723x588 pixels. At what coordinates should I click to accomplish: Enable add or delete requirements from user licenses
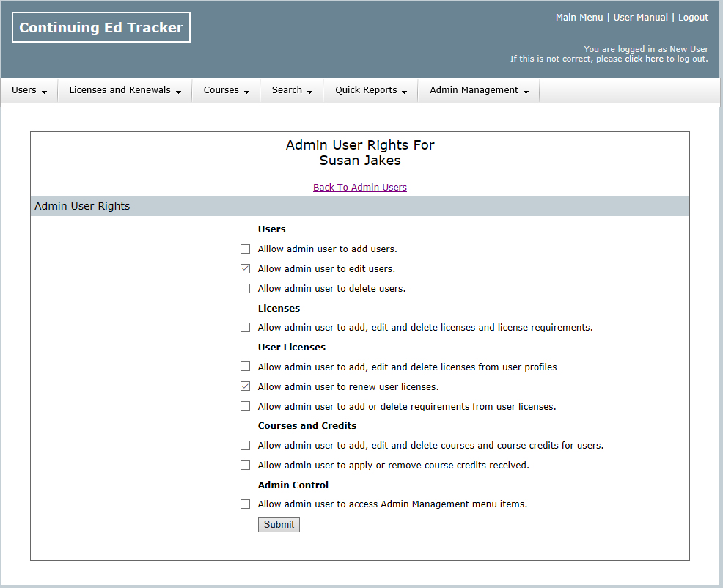pos(245,406)
